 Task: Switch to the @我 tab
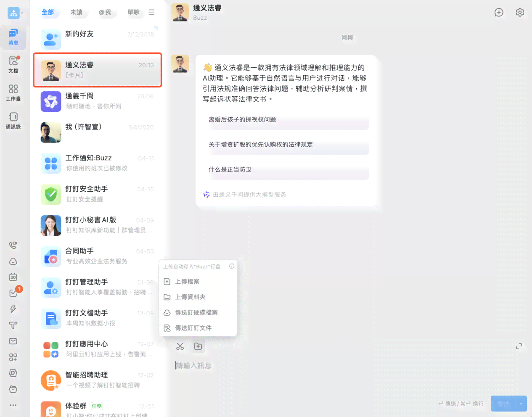[x=105, y=12]
